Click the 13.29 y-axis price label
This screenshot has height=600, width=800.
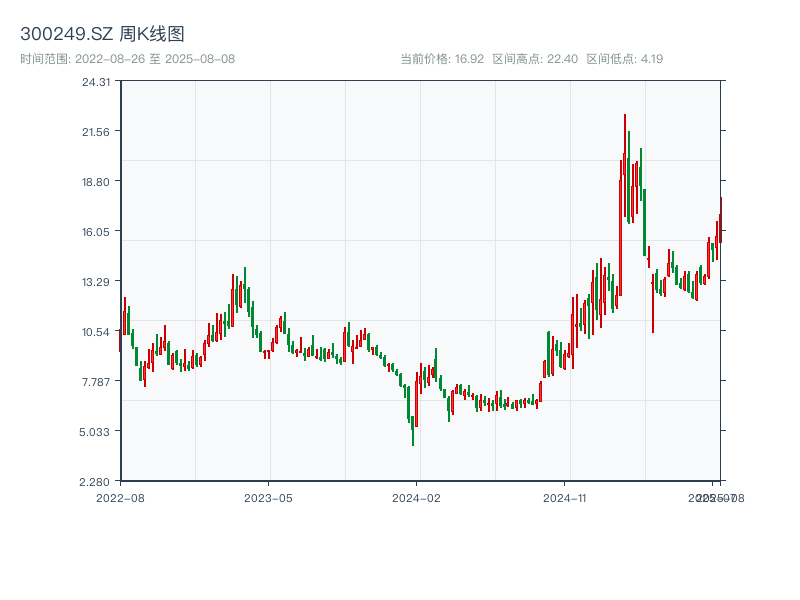[96, 282]
